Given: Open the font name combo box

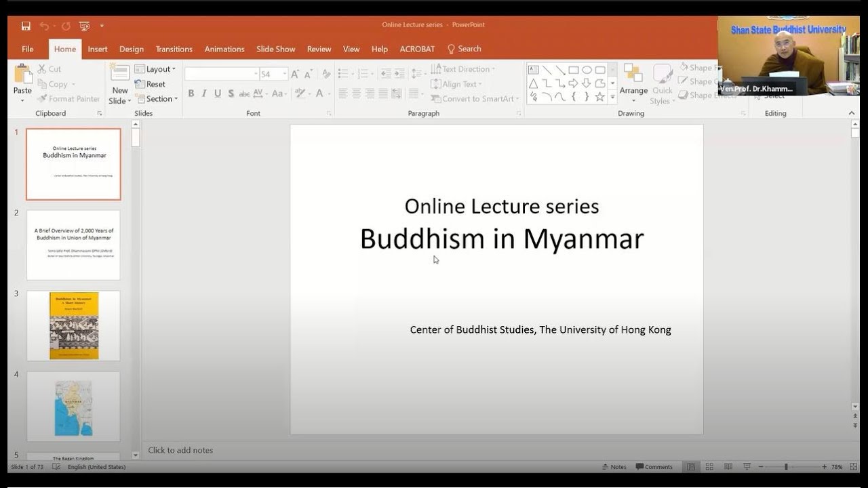Looking at the screenshot, I should pos(222,74).
